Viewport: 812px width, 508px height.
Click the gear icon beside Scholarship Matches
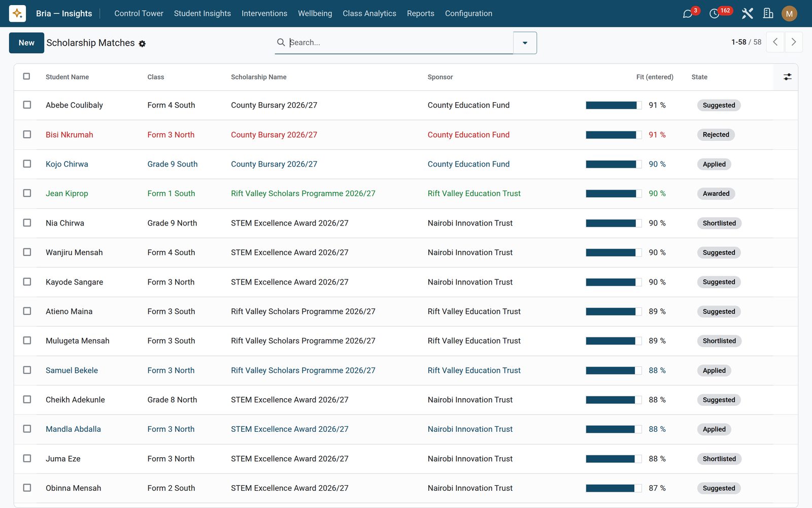[142, 44]
